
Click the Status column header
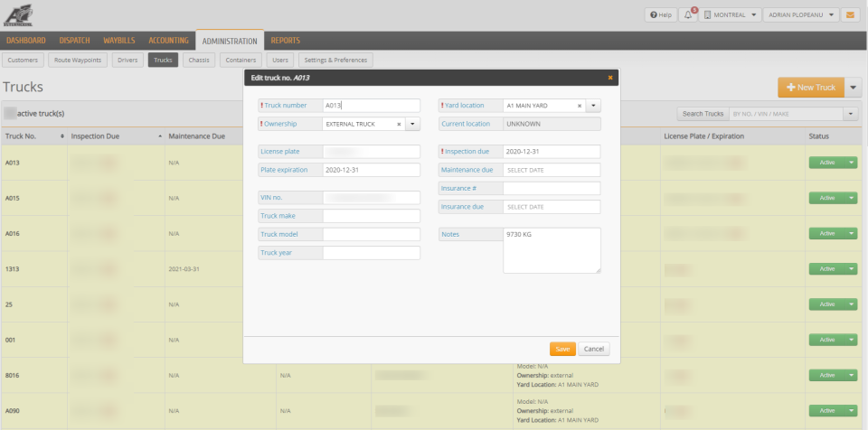pyautogui.click(x=819, y=136)
